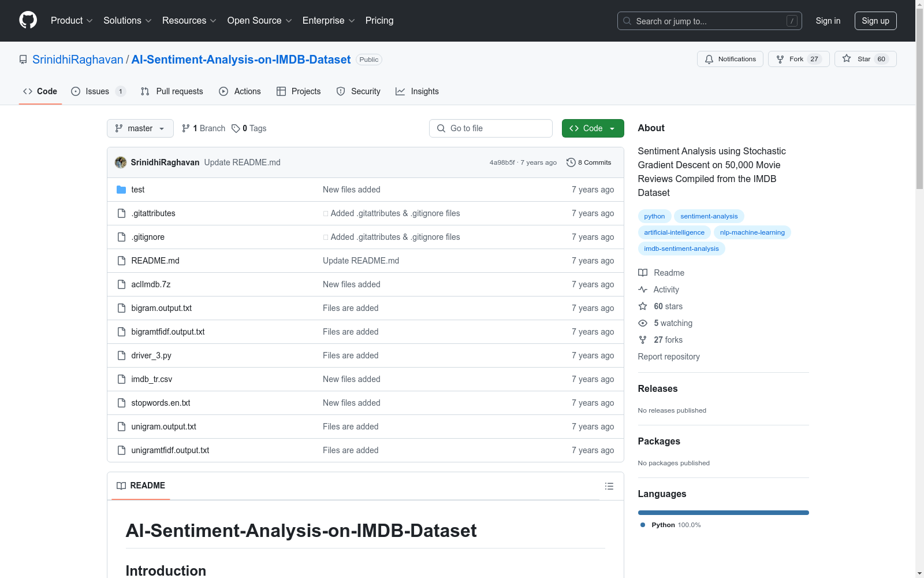The height and width of the screenshot is (578, 924).
Task: Click the branch icon beside 1 Branch
Action: pos(186,128)
